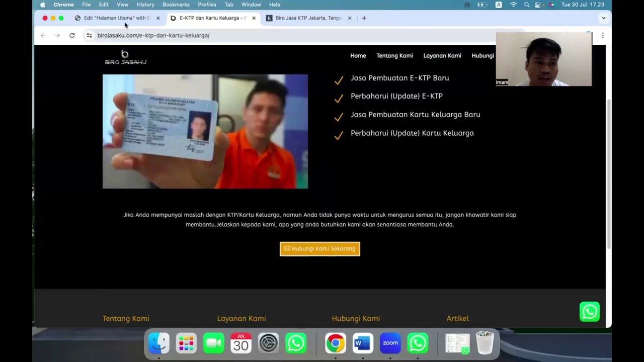
Task: Expand the tab search chevron
Action: click(603, 18)
